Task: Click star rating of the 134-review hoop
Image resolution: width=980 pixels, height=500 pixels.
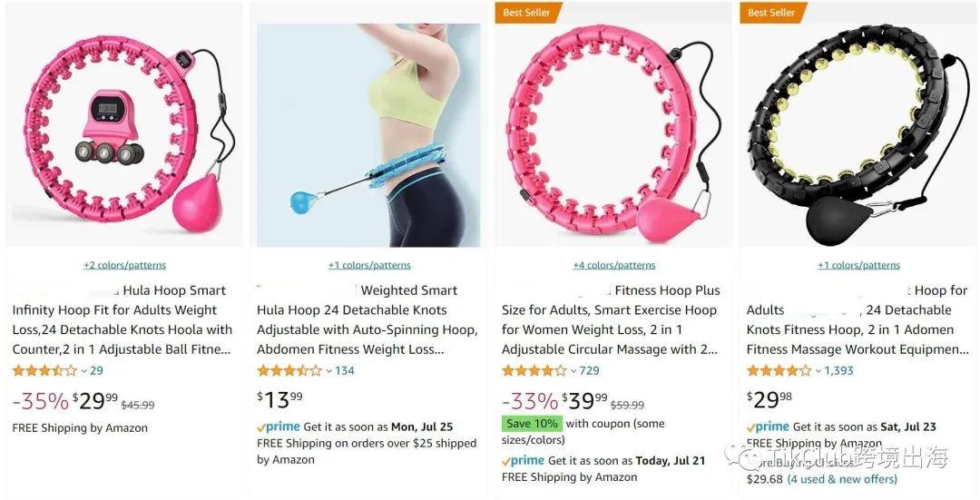Action: 289,370
